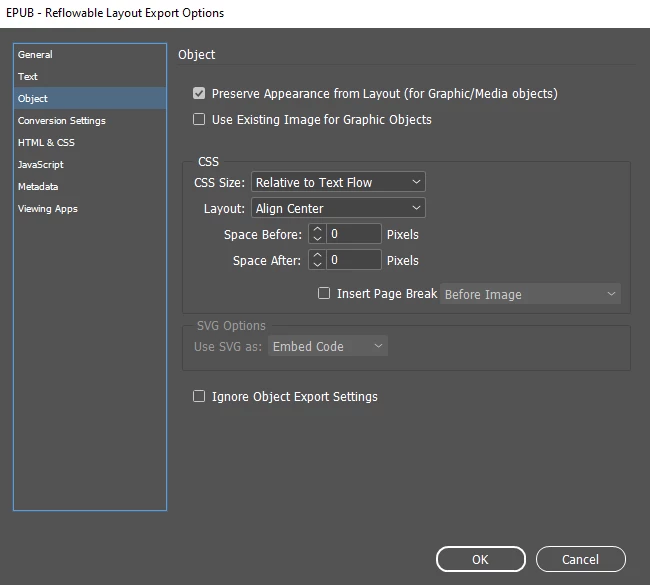Open the HTML & CSS section
650x585 pixels.
point(90,142)
